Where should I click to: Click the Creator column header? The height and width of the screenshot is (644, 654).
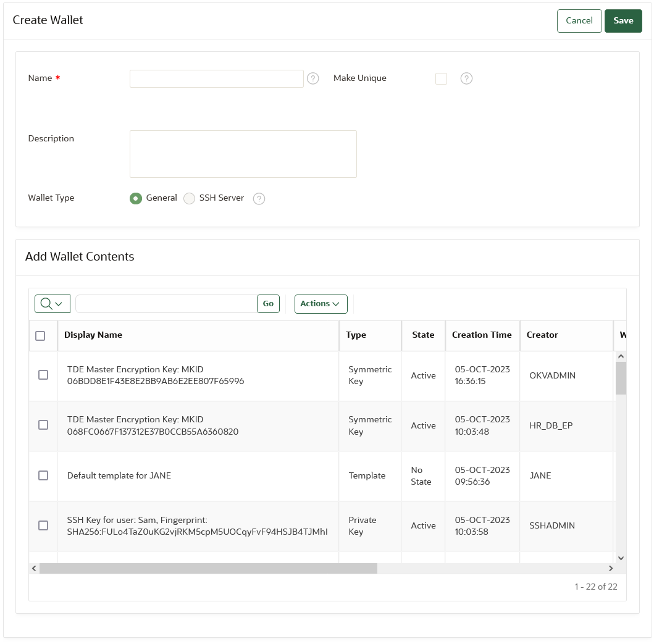click(542, 335)
